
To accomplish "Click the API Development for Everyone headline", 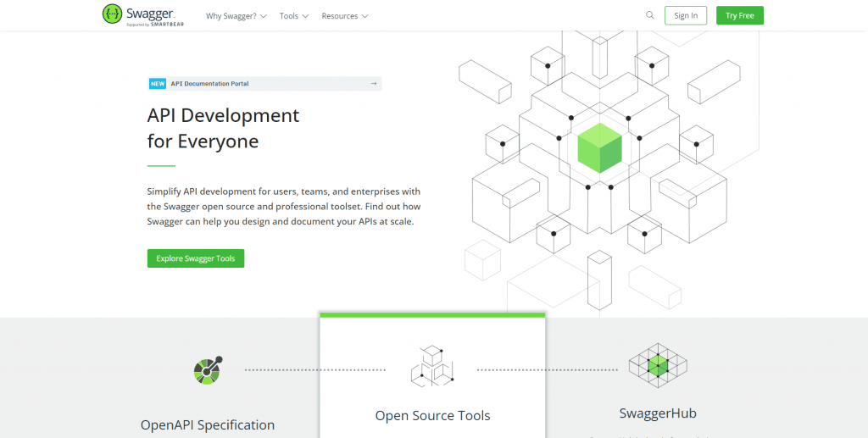I will click(223, 128).
